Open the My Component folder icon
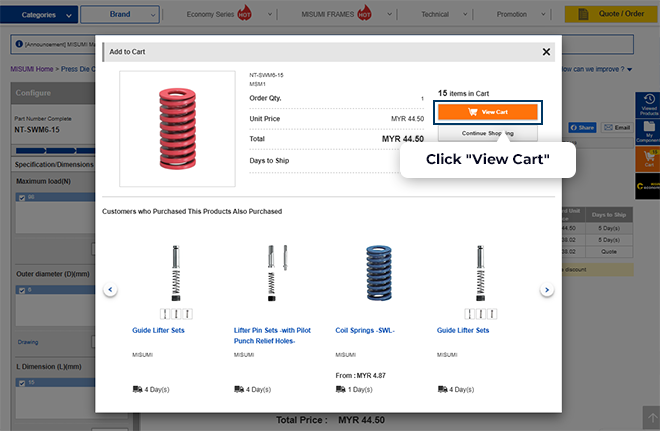 [x=648, y=132]
